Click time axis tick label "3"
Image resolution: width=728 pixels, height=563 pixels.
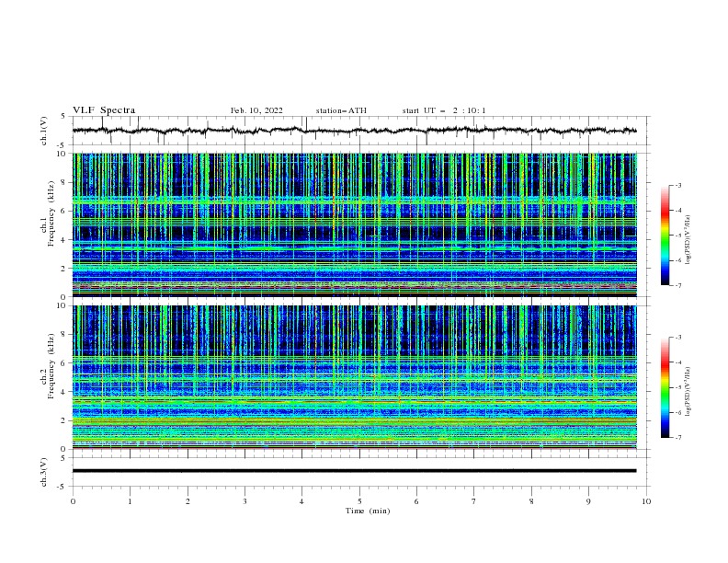point(245,501)
